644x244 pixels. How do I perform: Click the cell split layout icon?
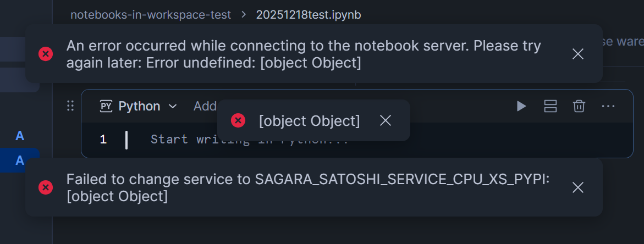tap(551, 106)
